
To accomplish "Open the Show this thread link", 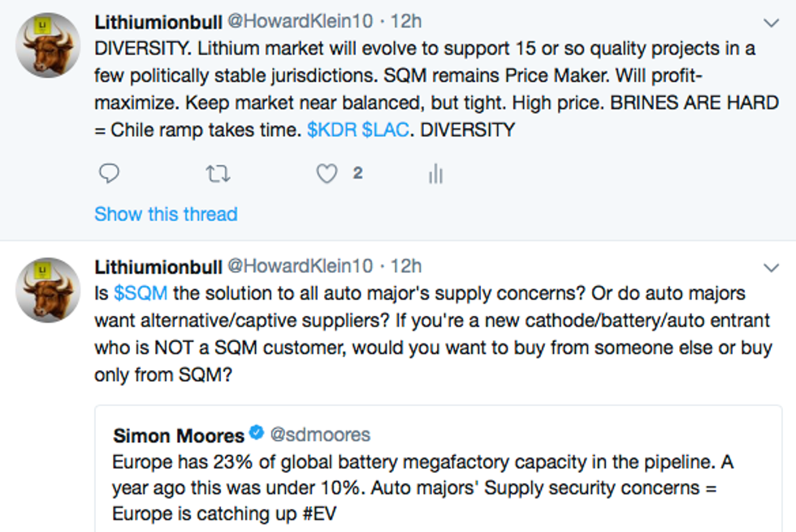I will [166, 214].
